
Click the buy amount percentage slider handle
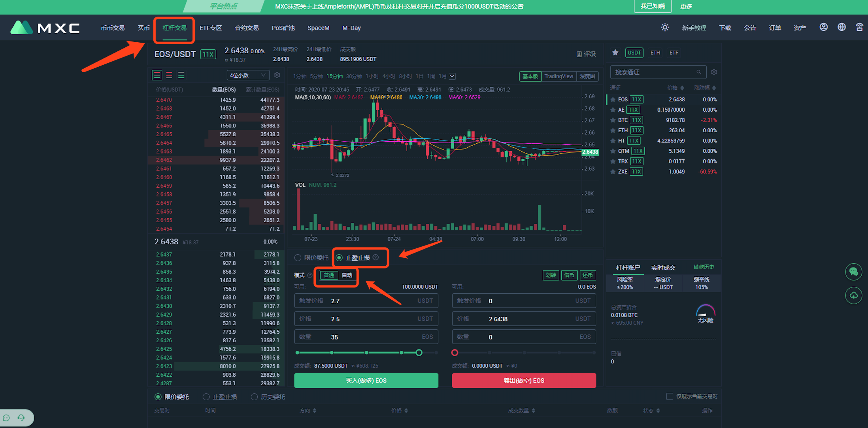pyautogui.click(x=419, y=353)
